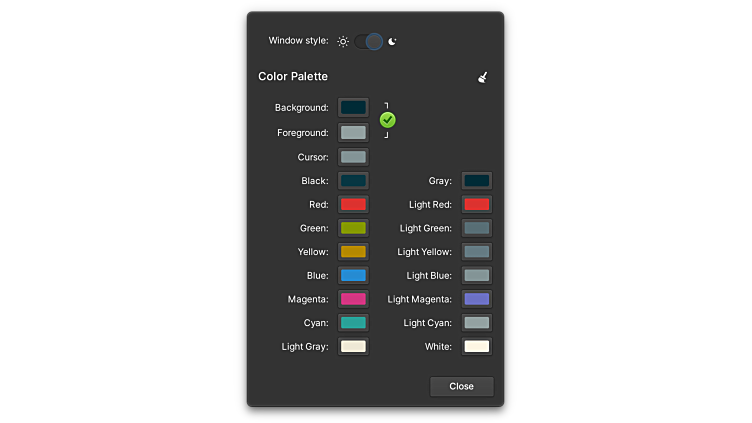Open the Background color swatch
752x423 pixels.
353,107
